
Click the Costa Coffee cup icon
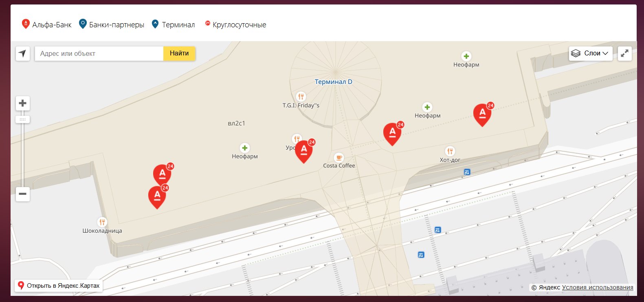click(x=339, y=157)
